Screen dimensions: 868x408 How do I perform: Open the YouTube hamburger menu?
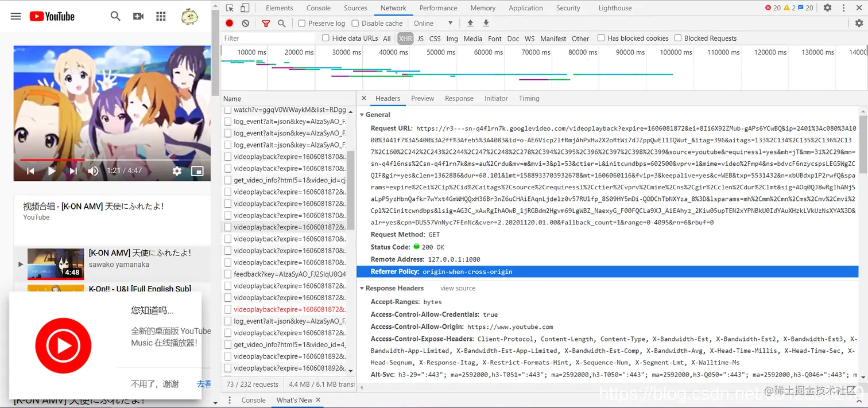pyautogui.click(x=15, y=17)
